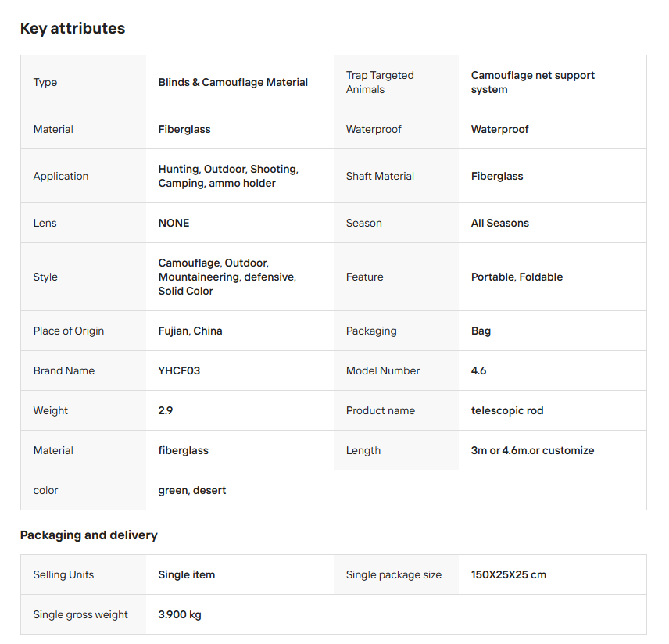This screenshot has width=669, height=644.
Task: Select the Waterproof attribute value cell
Action: point(499,129)
